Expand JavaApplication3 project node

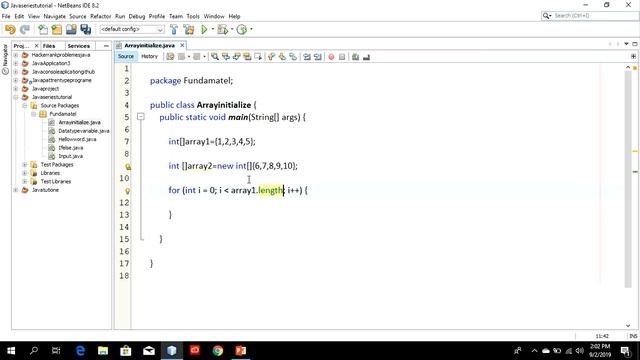pos(16,63)
